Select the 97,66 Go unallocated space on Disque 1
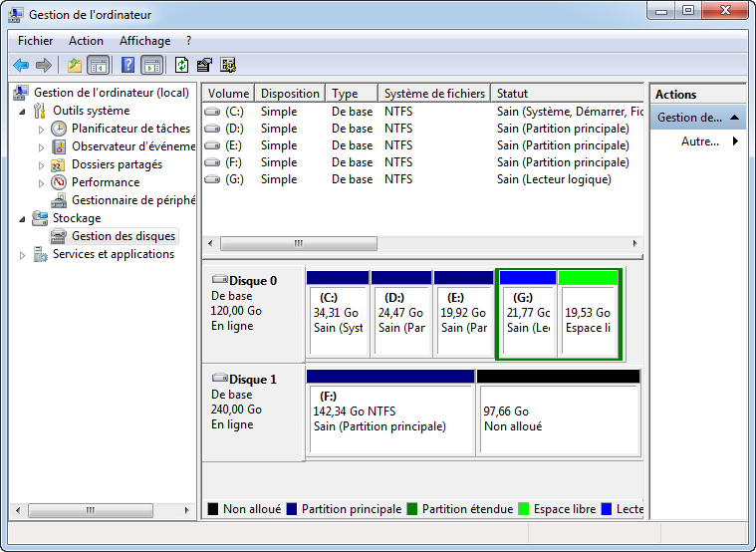This screenshot has height=552, width=756. [x=558, y=418]
